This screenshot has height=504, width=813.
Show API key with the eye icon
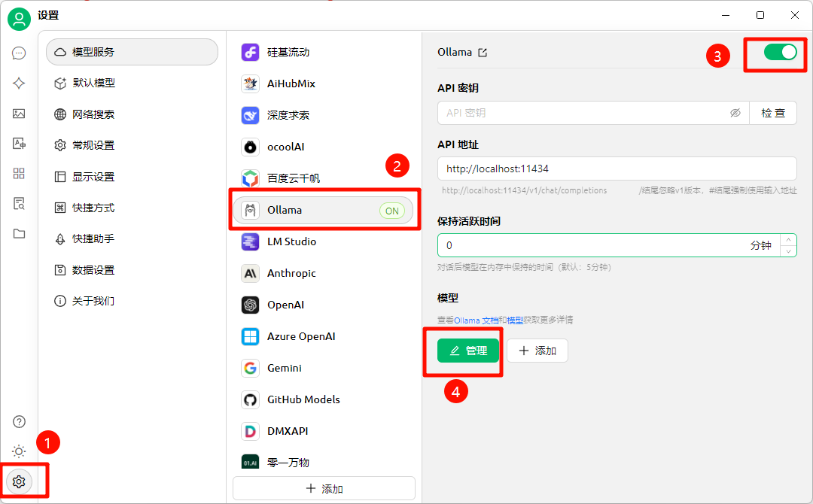click(x=735, y=113)
